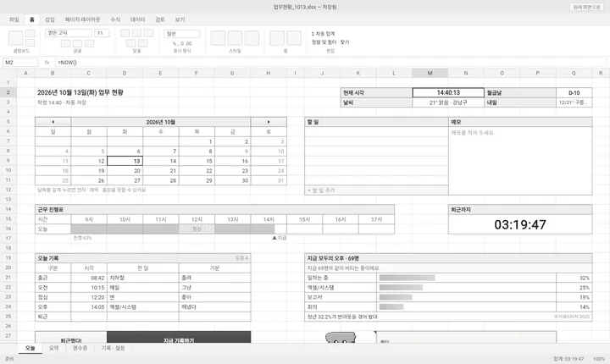Viewport: 610px width, 364px height.
Task: Go to previous month with ◀ arrow
Action: [53, 122]
